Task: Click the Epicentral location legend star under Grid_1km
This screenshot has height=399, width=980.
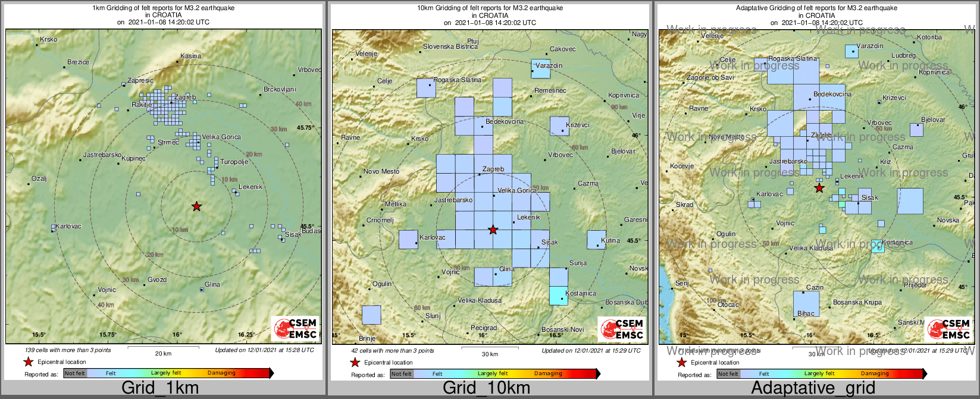Action: click(28, 362)
